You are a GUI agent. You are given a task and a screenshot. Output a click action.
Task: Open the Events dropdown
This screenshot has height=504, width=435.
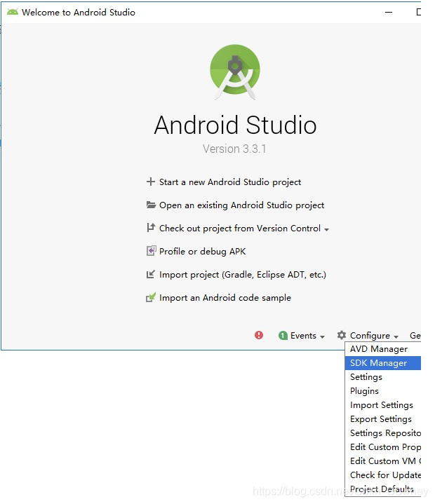(307, 336)
